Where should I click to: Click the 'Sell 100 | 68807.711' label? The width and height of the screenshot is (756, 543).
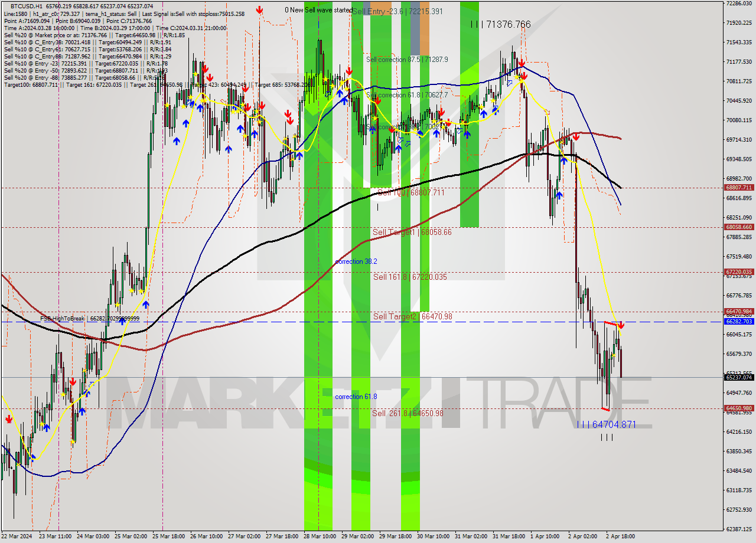410,192
